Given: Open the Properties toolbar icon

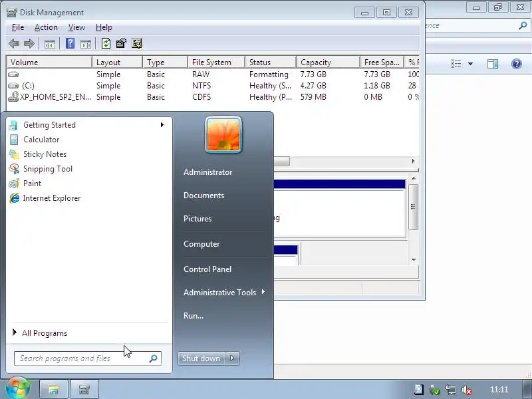Looking at the screenshot, I should point(121,43).
